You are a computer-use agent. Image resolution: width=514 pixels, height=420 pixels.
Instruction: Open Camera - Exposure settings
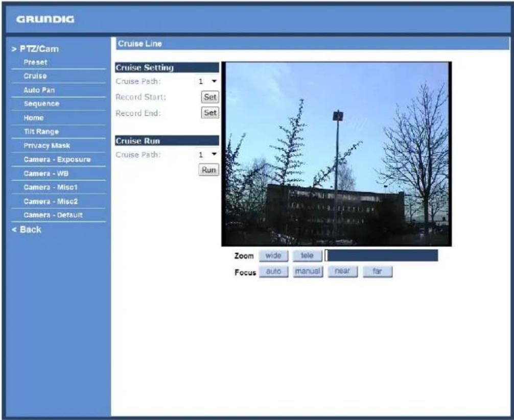pyautogui.click(x=57, y=159)
